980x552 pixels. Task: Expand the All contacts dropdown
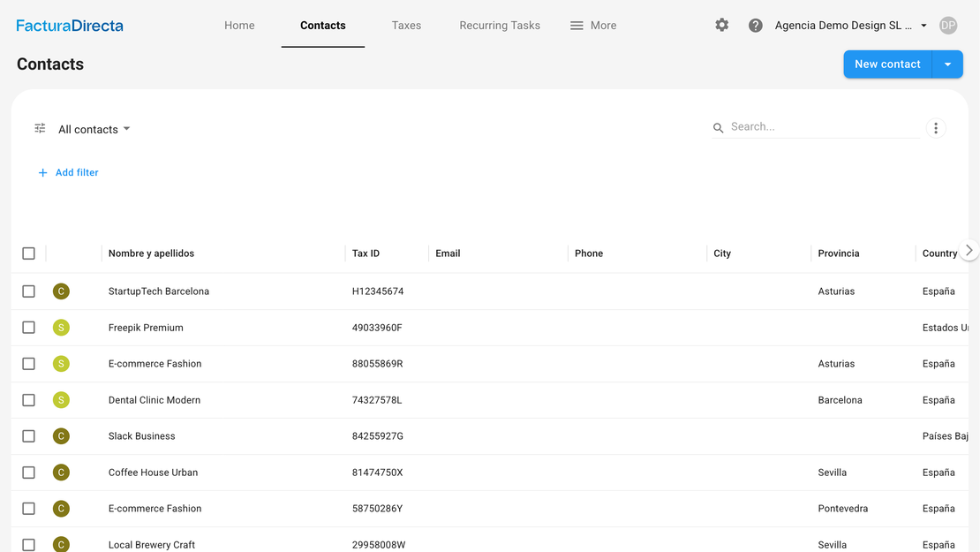[x=94, y=129]
